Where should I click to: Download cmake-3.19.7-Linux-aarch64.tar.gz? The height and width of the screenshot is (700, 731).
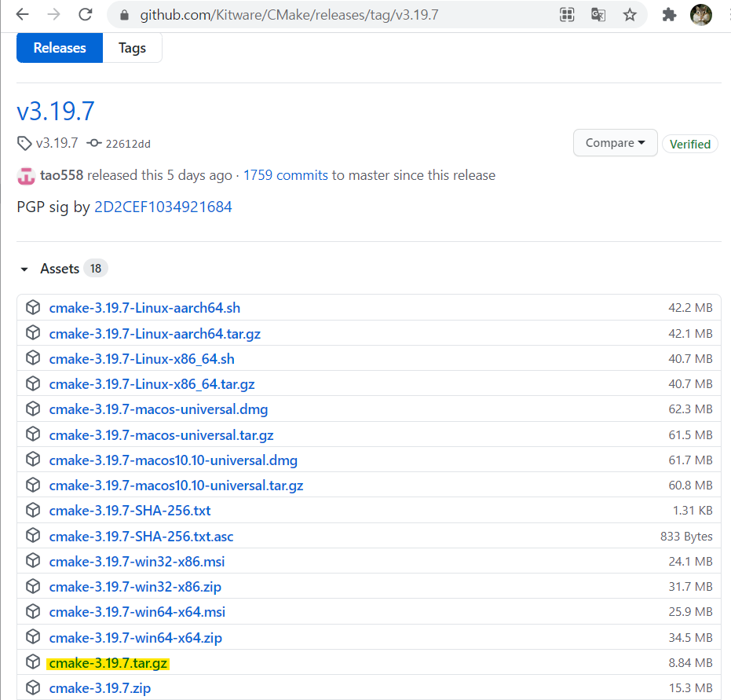[x=155, y=334]
